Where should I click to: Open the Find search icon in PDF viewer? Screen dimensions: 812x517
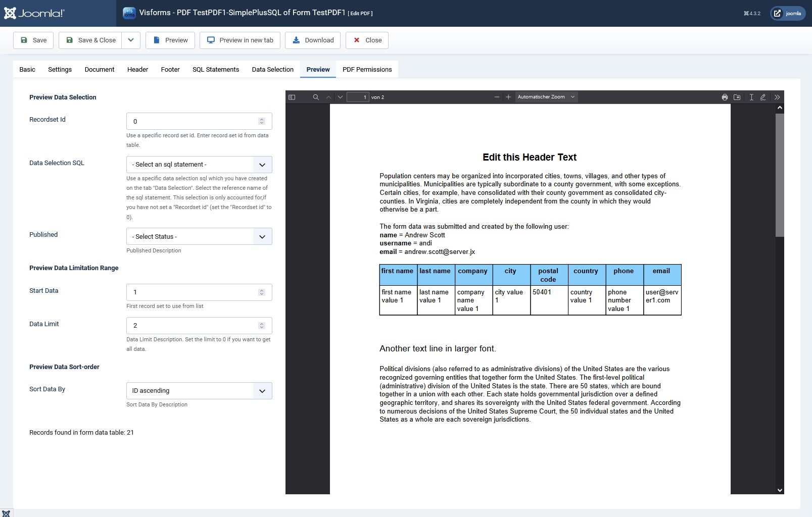tap(316, 96)
